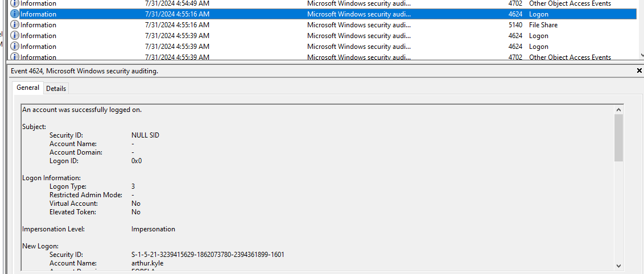Click the info icon of the 5140 File Share event

click(x=15, y=25)
